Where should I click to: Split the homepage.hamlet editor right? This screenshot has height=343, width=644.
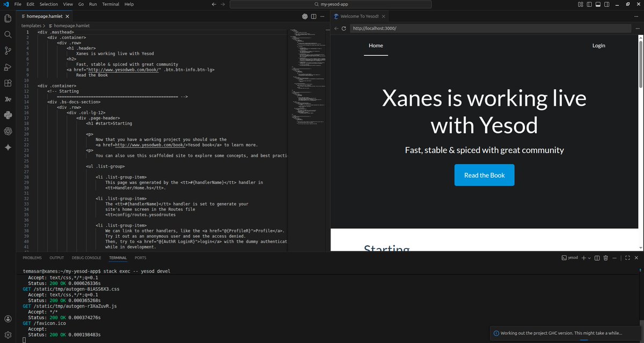coord(313,17)
